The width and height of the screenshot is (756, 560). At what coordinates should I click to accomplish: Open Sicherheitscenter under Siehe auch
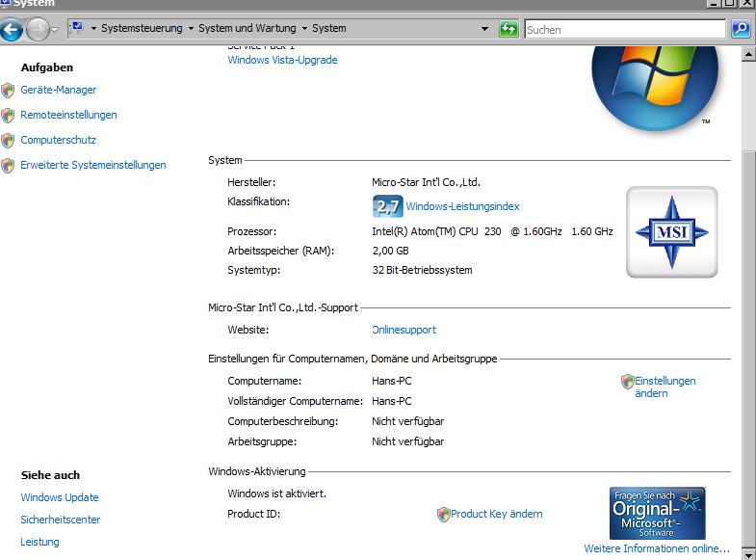[x=61, y=520]
